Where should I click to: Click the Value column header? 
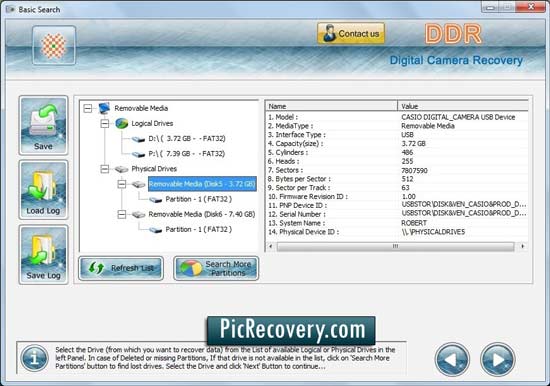(x=463, y=106)
